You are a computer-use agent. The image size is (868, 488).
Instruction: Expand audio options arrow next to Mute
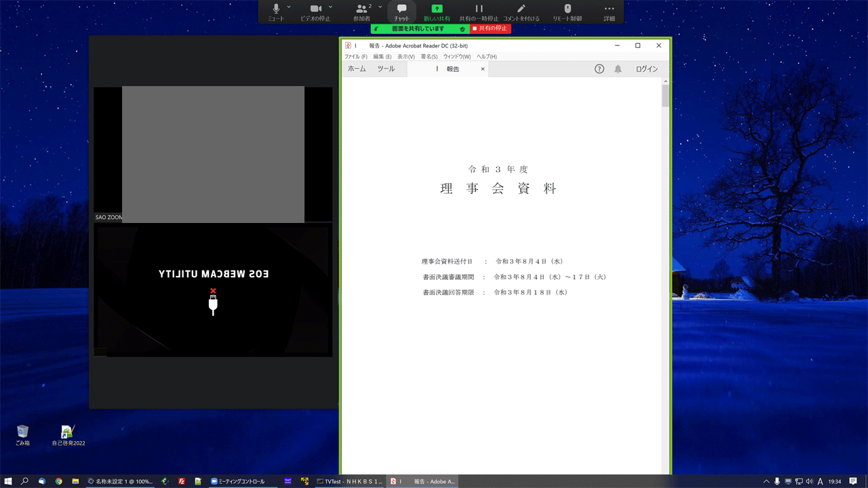coord(289,6)
